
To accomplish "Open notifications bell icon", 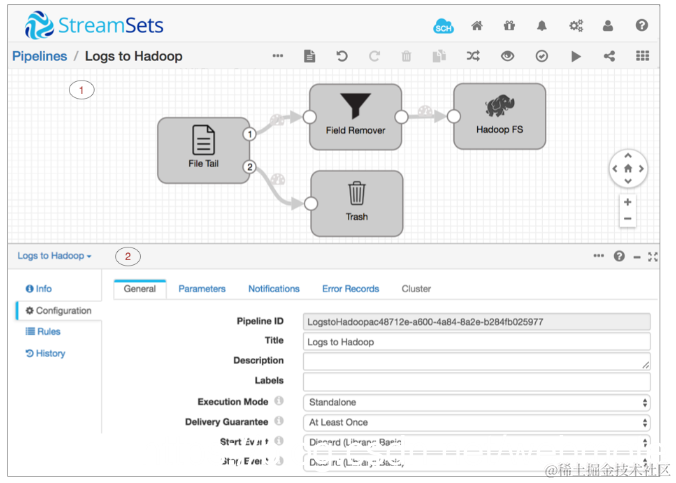I will click(x=542, y=26).
